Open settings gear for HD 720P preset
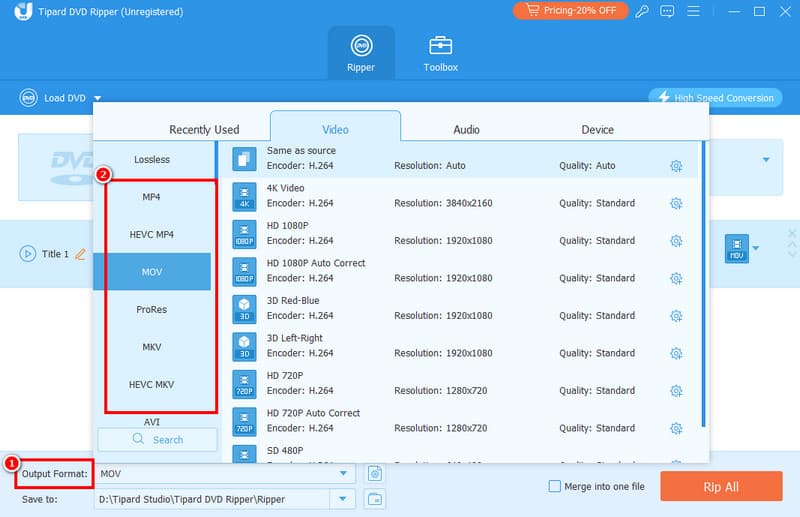The image size is (800, 517). click(x=676, y=391)
